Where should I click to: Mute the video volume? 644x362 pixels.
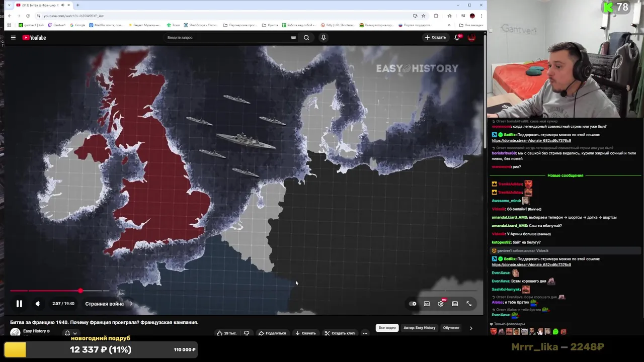tap(38, 304)
